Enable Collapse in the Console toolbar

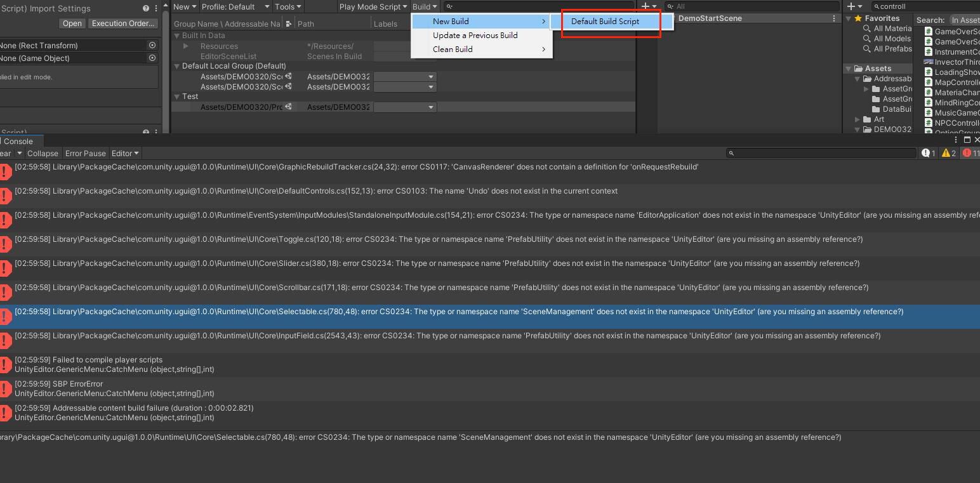click(43, 153)
